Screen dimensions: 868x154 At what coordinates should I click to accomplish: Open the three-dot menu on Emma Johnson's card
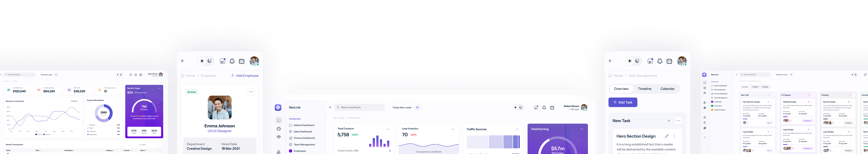250,92
